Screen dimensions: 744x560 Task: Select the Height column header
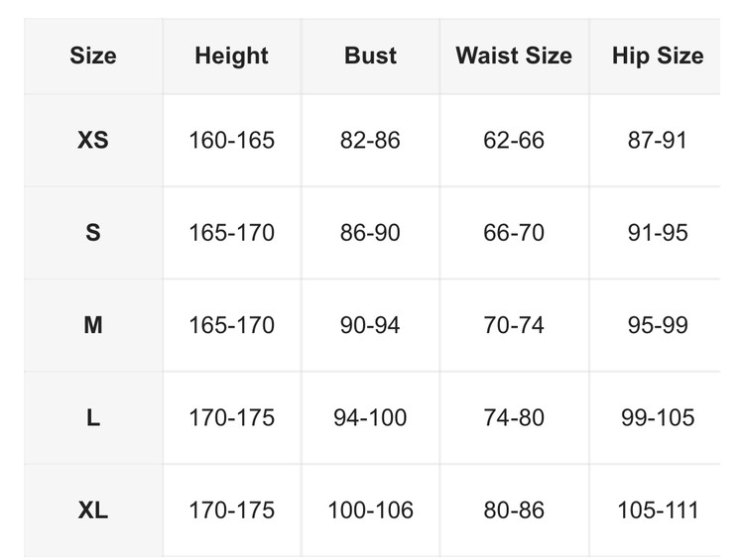point(231,56)
